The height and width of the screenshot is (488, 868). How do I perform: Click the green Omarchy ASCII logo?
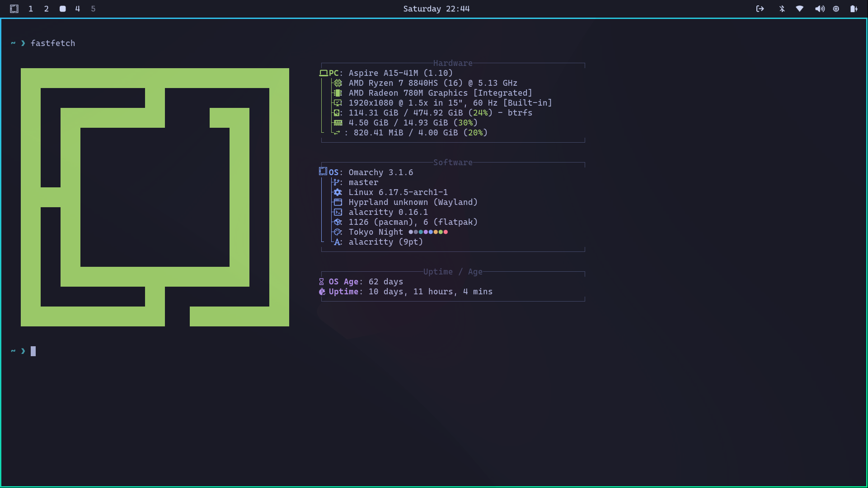[155, 197]
